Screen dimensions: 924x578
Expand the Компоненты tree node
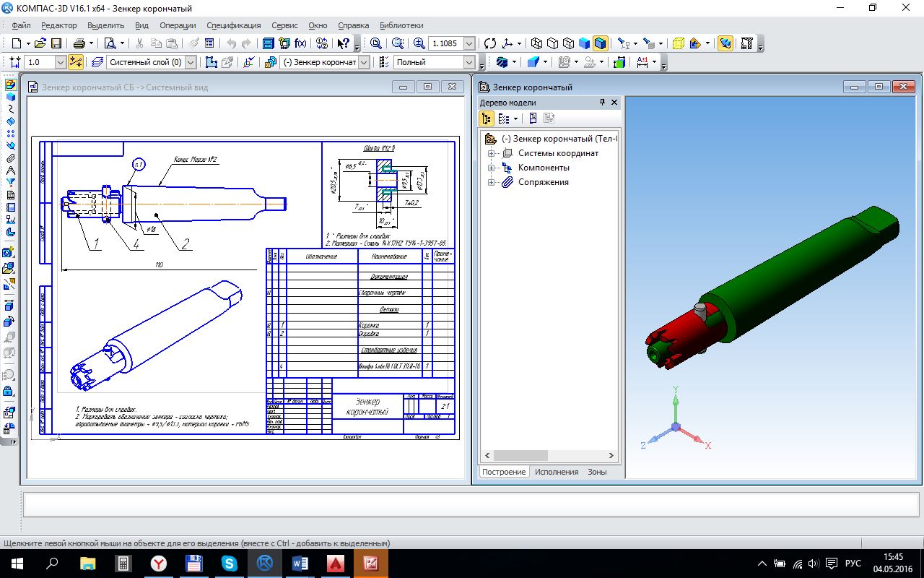491,168
